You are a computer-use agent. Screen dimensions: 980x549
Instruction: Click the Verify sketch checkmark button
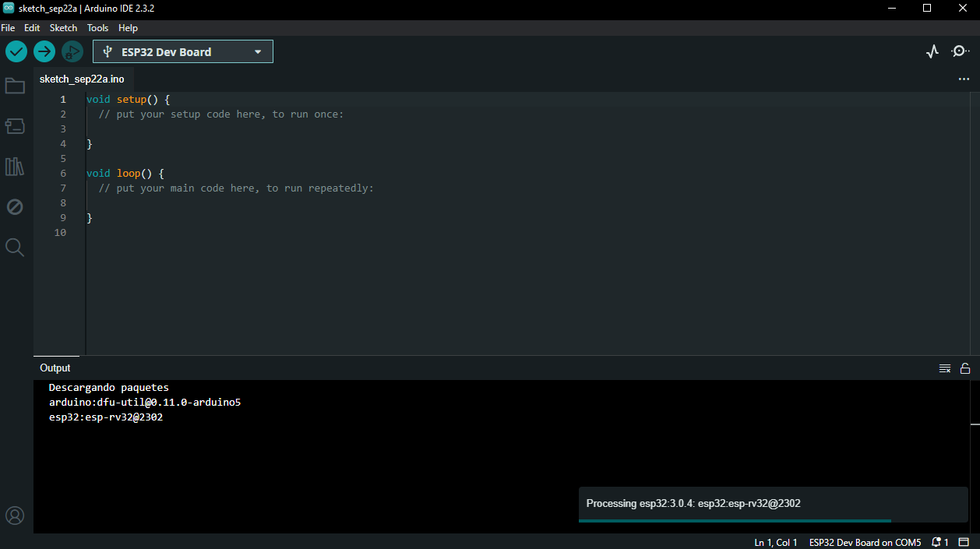click(16, 52)
